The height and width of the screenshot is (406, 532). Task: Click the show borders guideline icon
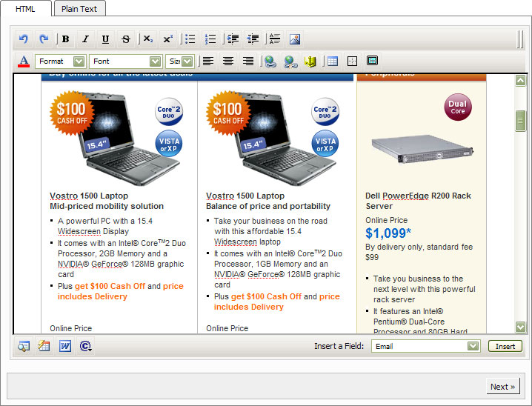pyautogui.click(x=353, y=61)
